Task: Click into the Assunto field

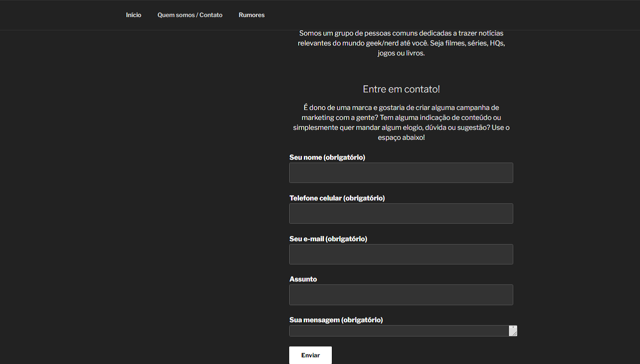Action: [x=401, y=295]
